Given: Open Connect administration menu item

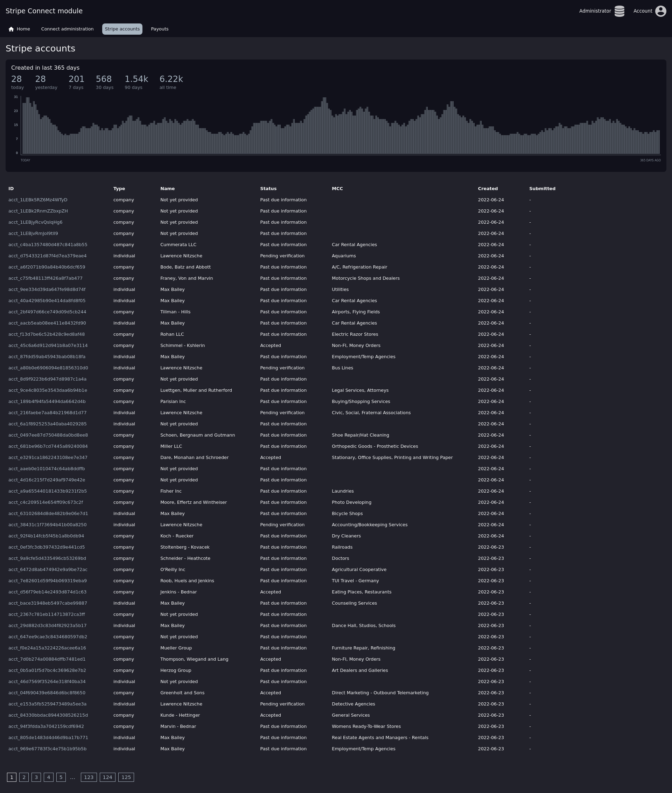Looking at the screenshot, I should coord(67,29).
